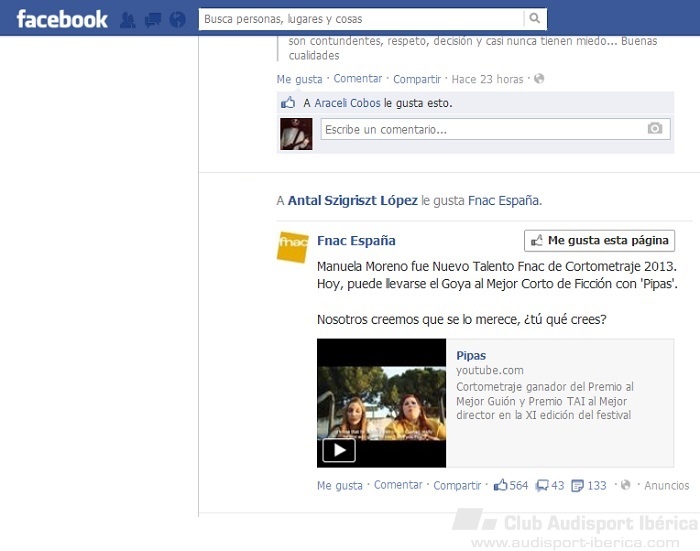Image resolution: width=700 pixels, height=551 pixels.
Task: Click the public globe icon beside 'Hace 23 horas'
Action: [539, 79]
